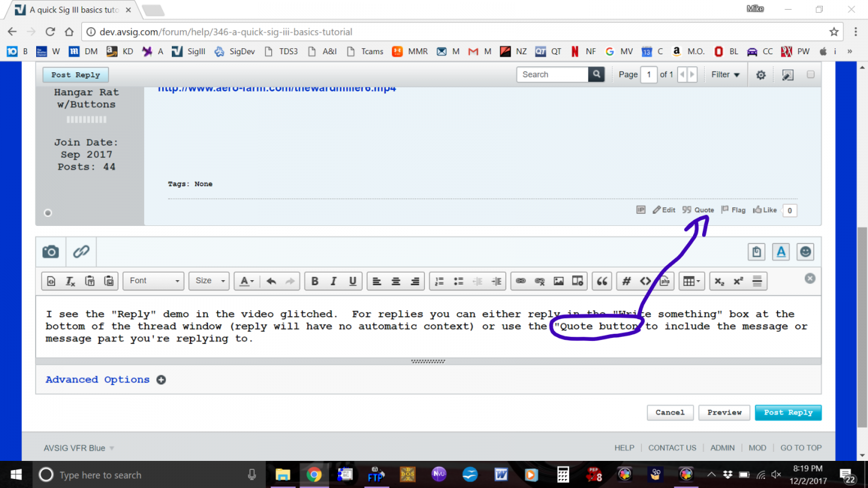Expand the Filter dropdown menu
This screenshot has width=868, height=488.
(725, 75)
